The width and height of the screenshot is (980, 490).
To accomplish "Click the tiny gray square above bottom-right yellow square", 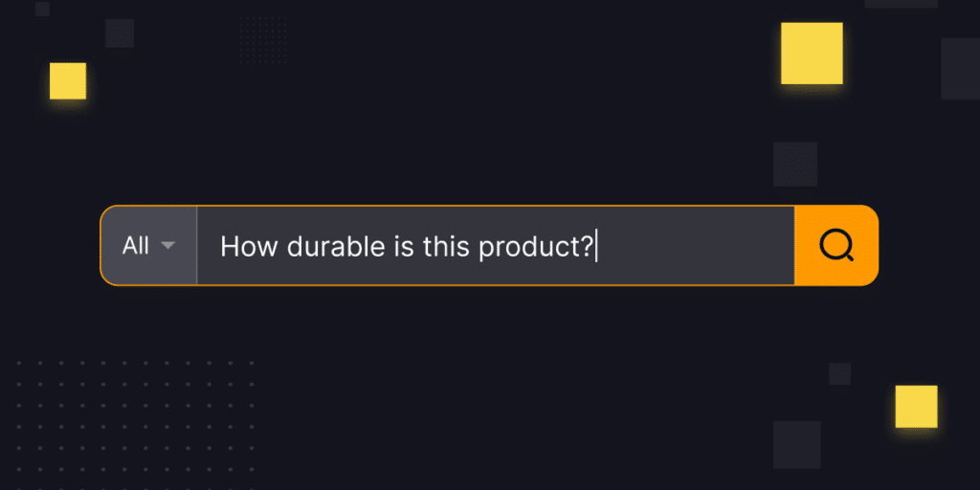I will click(x=839, y=373).
